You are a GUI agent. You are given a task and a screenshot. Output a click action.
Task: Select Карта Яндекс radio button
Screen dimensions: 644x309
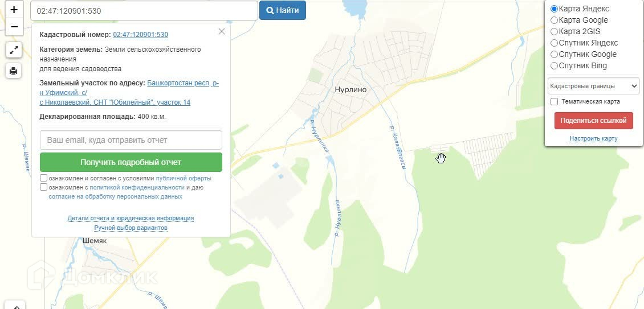tap(554, 9)
